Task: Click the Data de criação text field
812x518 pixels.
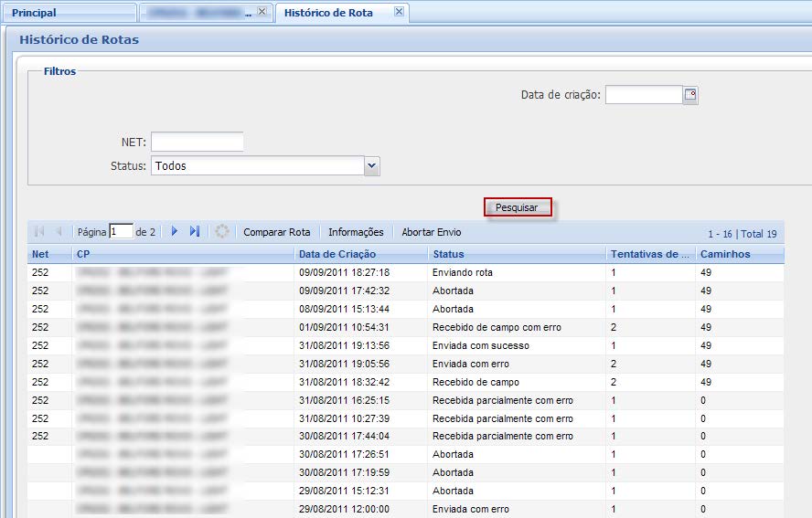Action: (x=644, y=95)
